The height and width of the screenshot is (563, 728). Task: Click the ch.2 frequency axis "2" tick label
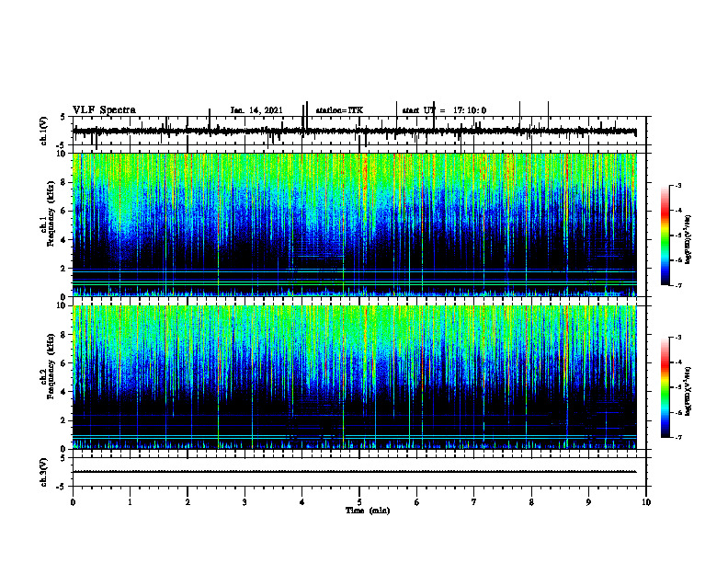(64, 420)
